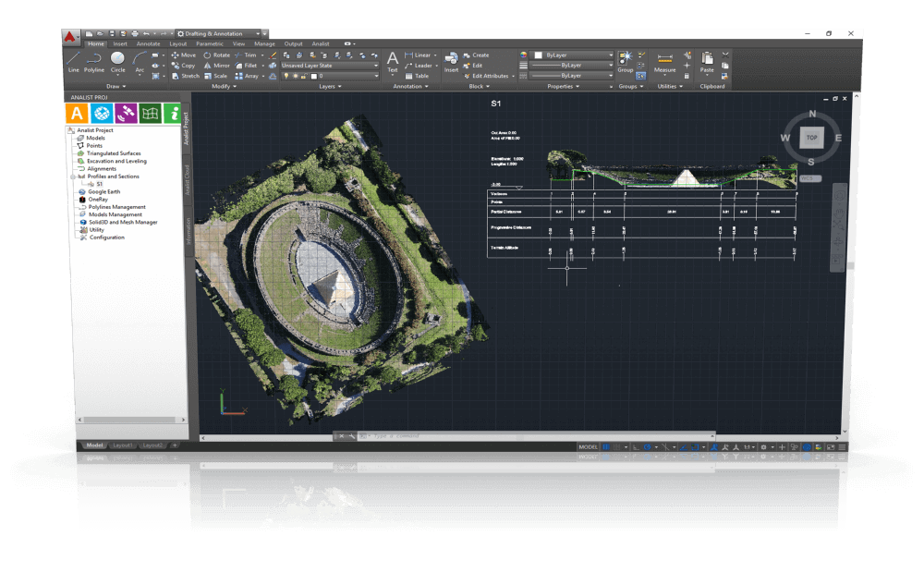924x573 pixels.
Task: Open the orange Analist 'A' panel icon
Action: 77,113
